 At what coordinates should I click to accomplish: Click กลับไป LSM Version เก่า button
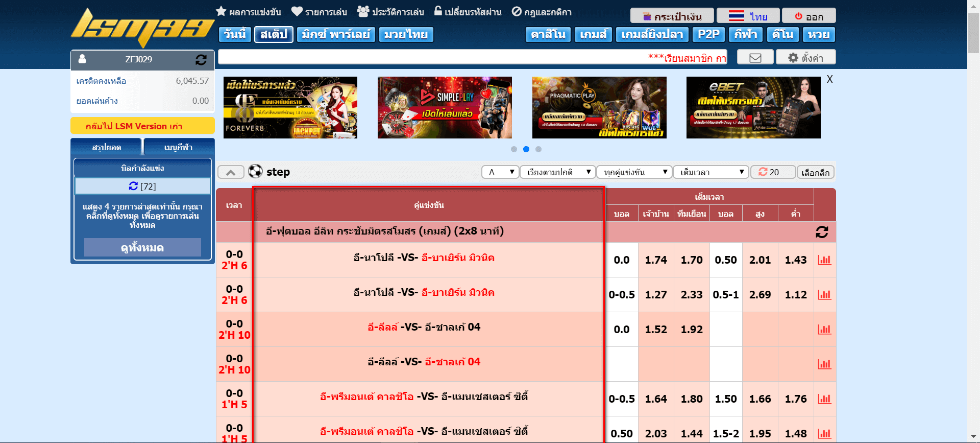[x=142, y=126]
